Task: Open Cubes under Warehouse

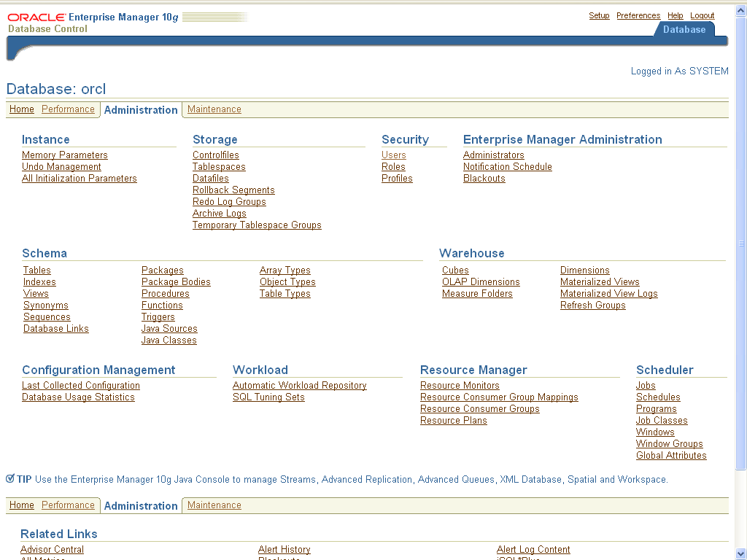Action: point(455,270)
